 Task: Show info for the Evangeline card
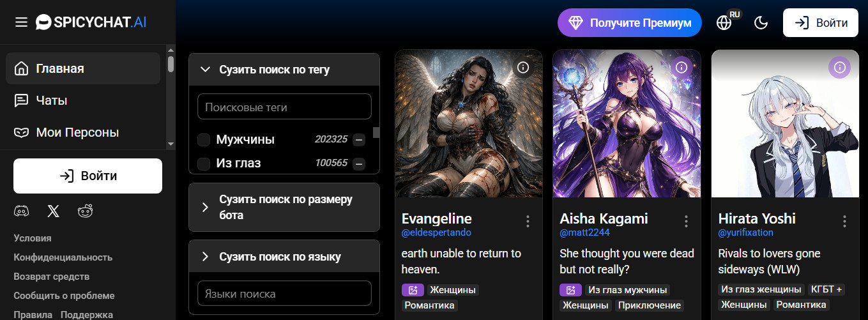[x=523, y=67]
